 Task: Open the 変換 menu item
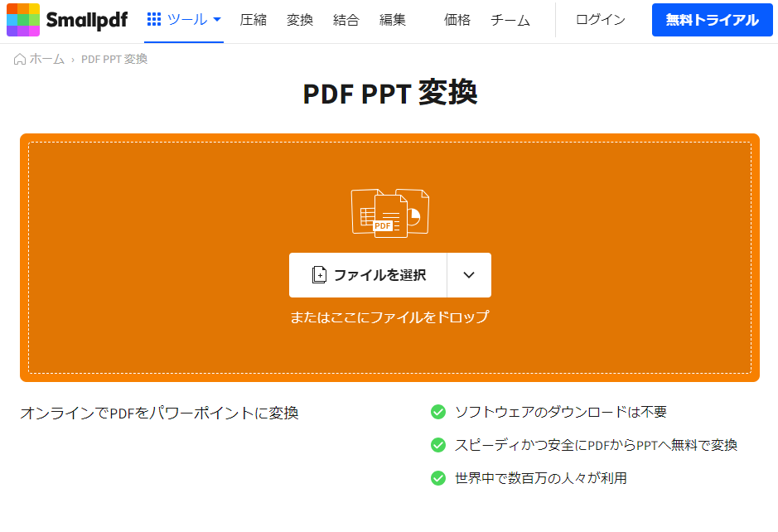point(300,20)
